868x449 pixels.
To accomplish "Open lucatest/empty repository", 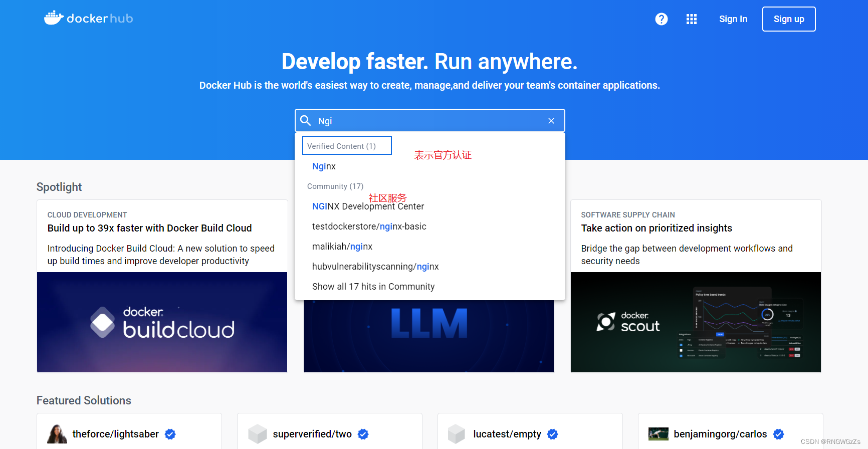I will click(507, 434).
